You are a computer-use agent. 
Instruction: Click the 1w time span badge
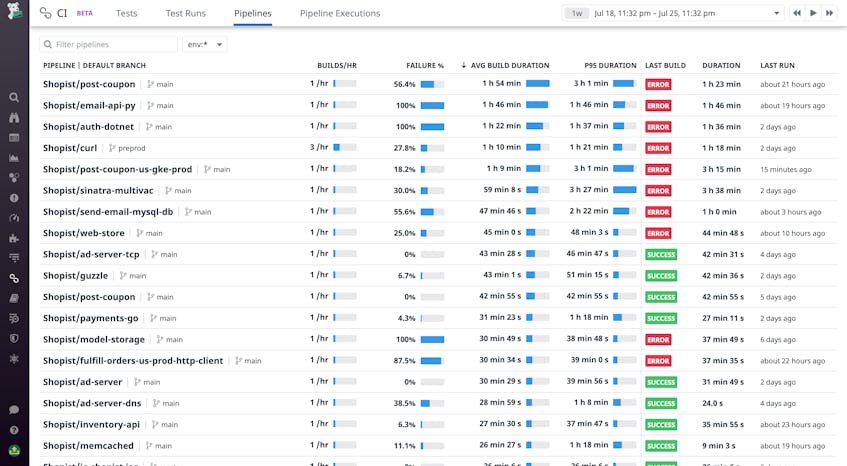pyautogui.click(x=577, y=13)
